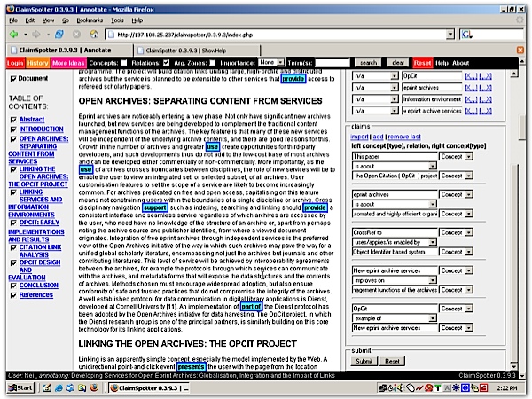The image size is (532, 399).
Task: Click the This paper concept field
Action: [x=395, y=156]
